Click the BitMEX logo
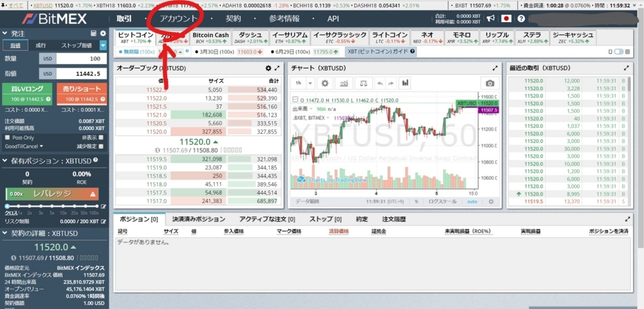 [54, 18]
